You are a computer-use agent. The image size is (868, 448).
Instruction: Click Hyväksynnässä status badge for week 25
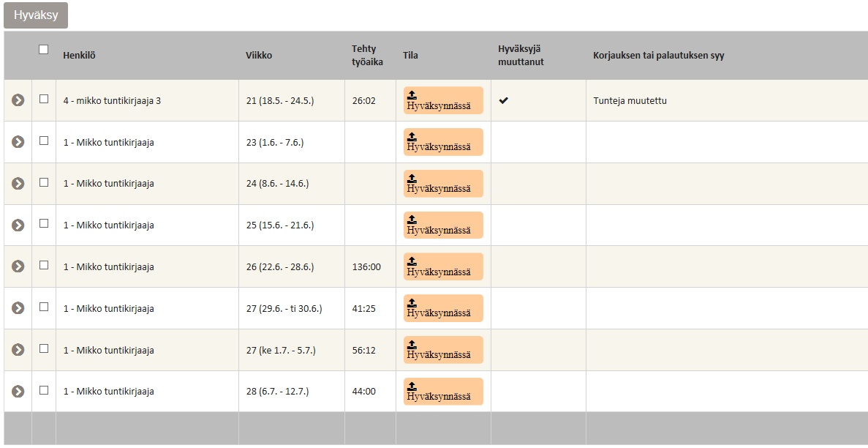(443, 225)
